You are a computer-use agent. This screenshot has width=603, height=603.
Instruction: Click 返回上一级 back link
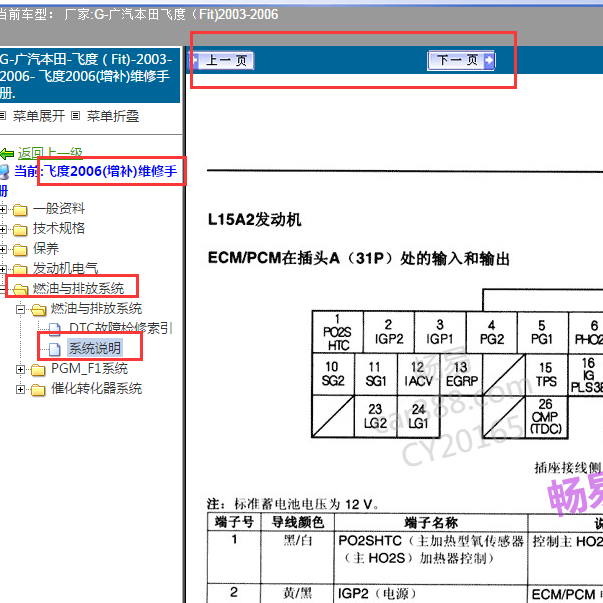[50, 153]
